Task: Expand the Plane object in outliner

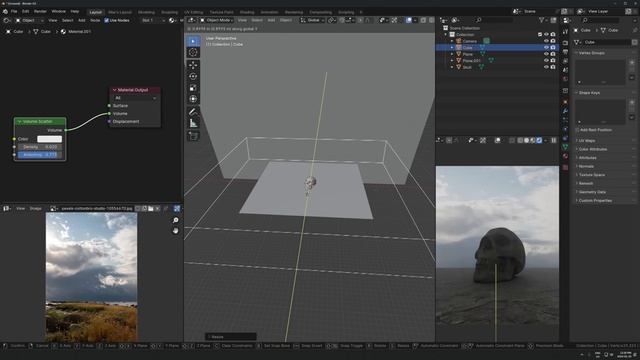Action: [452, 54]
